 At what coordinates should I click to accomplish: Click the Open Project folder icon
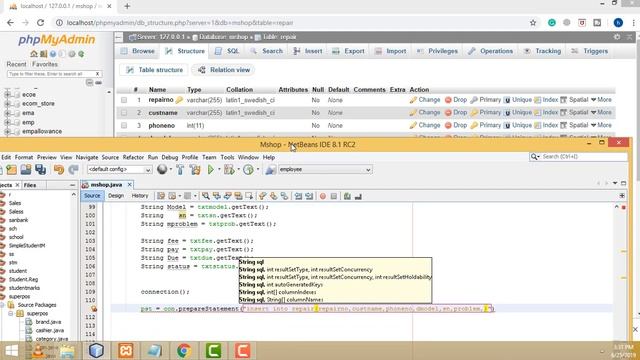coord(26,169)
